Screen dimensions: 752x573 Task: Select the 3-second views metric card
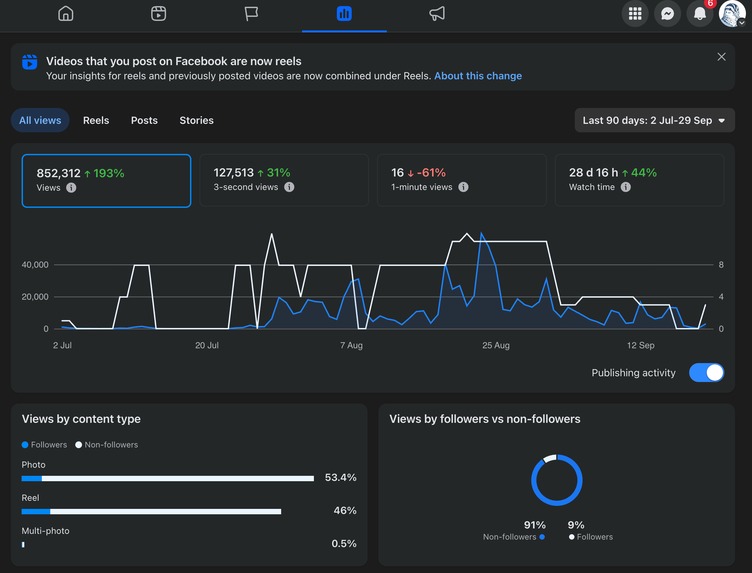[x=284, y=180]
